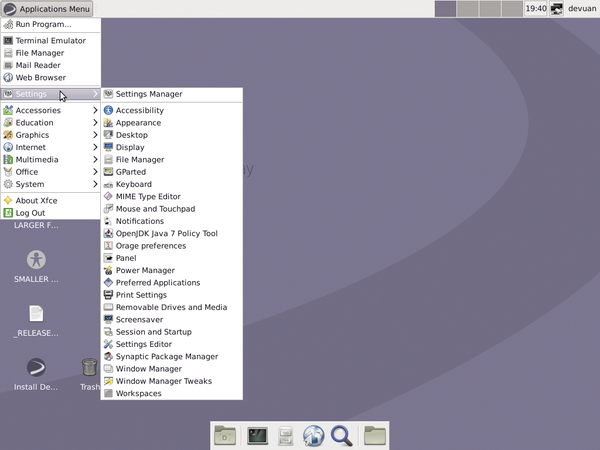The width and height of the screenshot is (600, 450).
Task: Launch Run Program entry
Action: [51, 24]
